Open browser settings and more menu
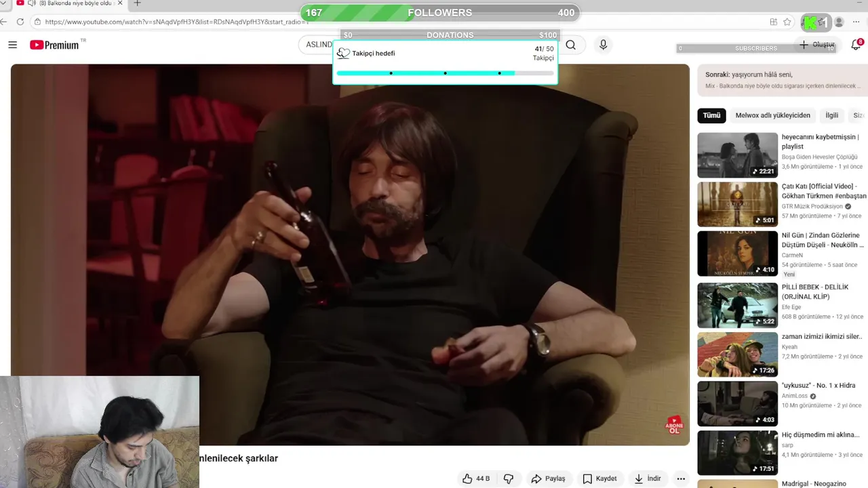The width and height of the screenshot is (868, 488). [856, 22]
